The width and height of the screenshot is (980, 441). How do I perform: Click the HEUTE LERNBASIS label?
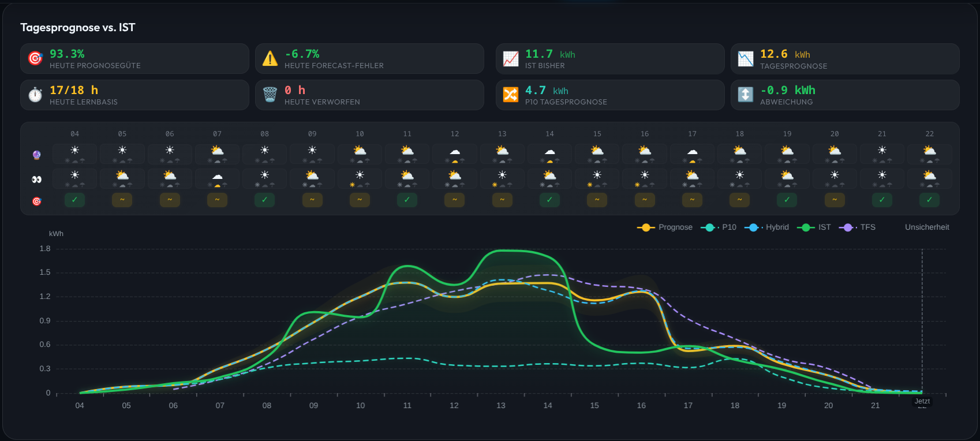[84, 102]
